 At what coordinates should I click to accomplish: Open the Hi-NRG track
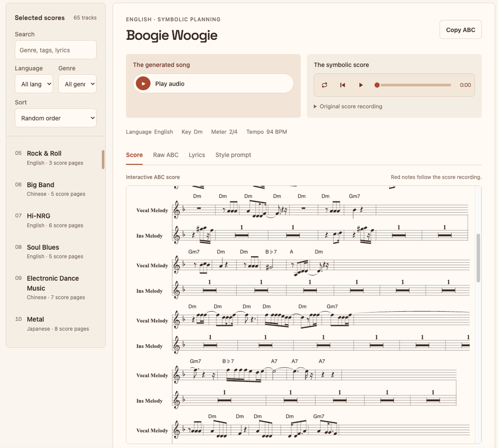[55, 220]
